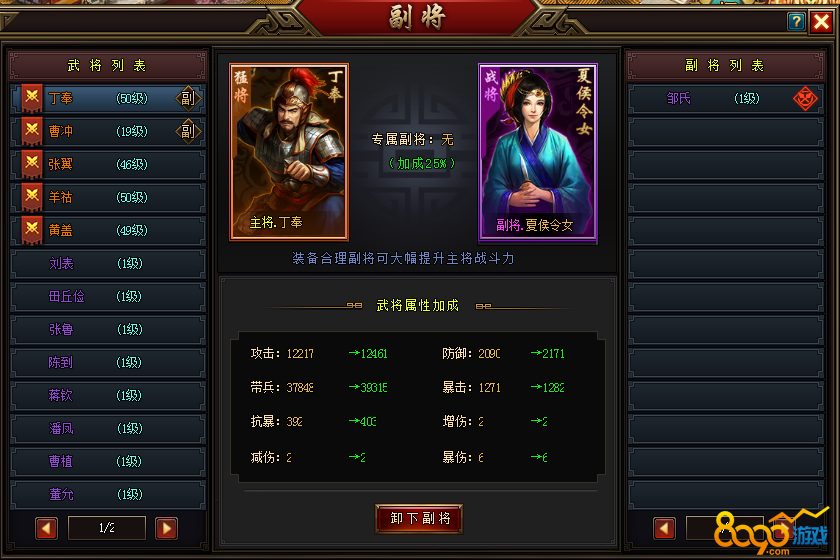Go to next page of general list
The width and height of the screenshot is (840, 560).
pyautogui.click(x=167, y=528)
